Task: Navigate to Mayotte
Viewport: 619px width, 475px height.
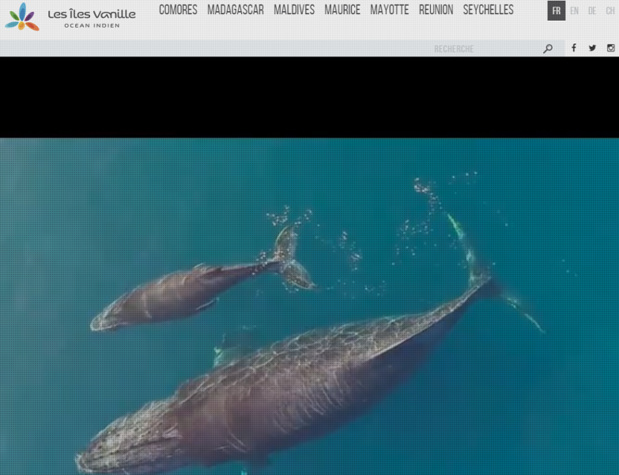Action: tap(389, 10)
